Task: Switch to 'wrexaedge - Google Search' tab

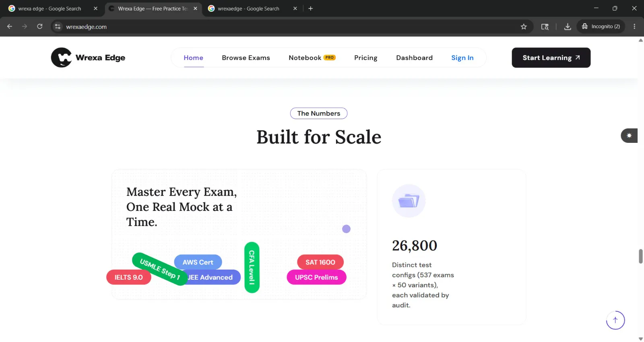Action: [x=252, y=8]
